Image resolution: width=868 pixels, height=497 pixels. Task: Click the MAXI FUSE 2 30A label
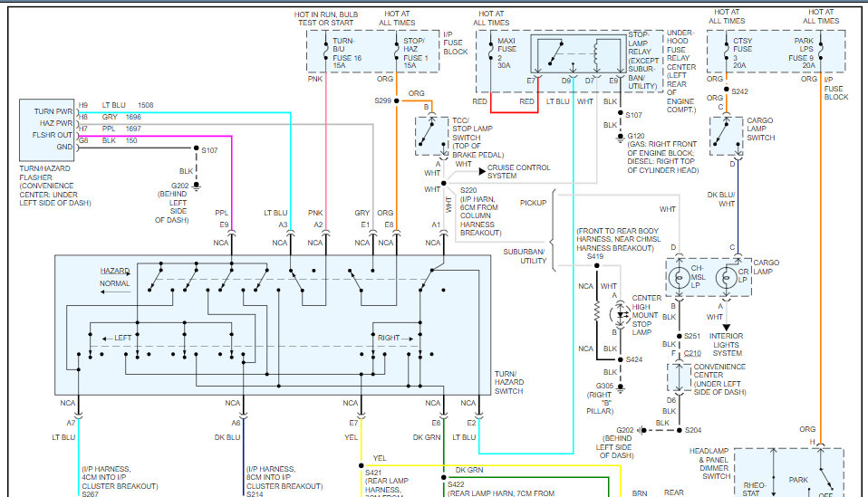(506, 53)
